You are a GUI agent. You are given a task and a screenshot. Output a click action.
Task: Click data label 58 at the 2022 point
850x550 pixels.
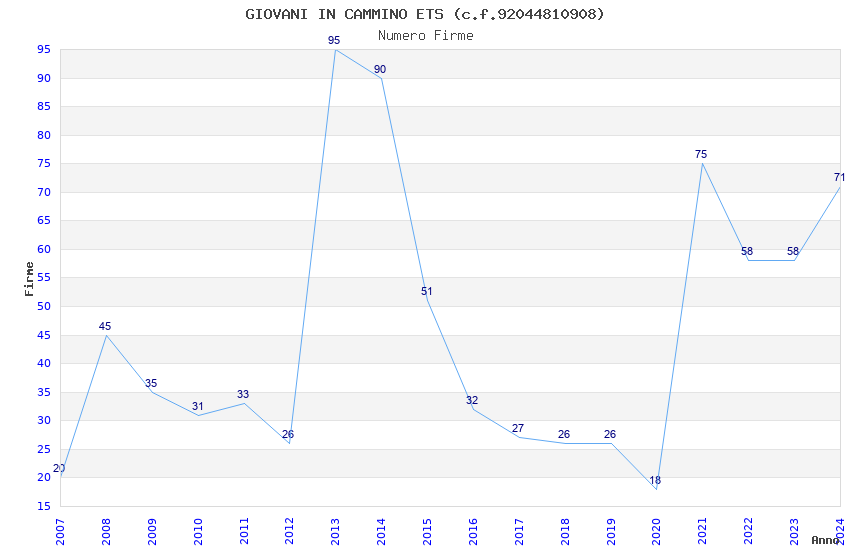[x=747, y=251]
